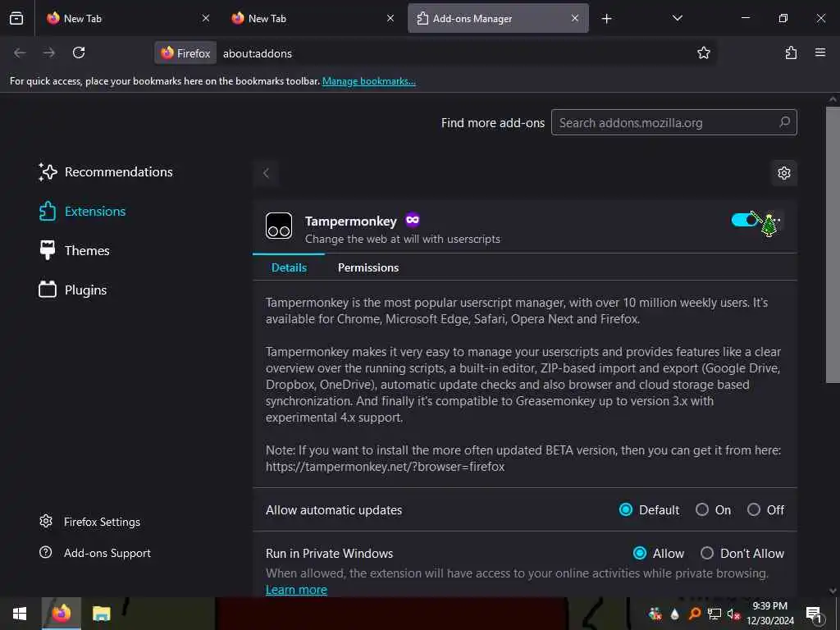Screen dimensions: 840x630
Task: Open File Explorer from the taskbar
Action: (101, 614)
